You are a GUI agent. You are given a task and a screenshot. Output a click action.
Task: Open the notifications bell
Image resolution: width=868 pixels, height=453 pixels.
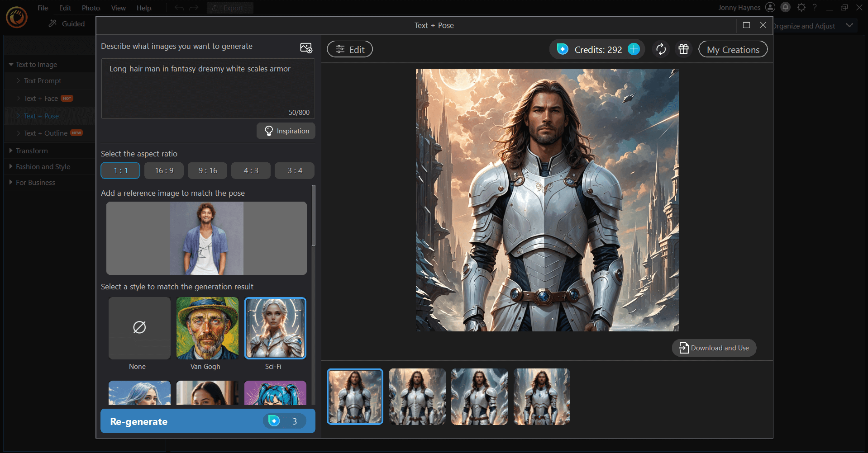click(x=785, y=7)
